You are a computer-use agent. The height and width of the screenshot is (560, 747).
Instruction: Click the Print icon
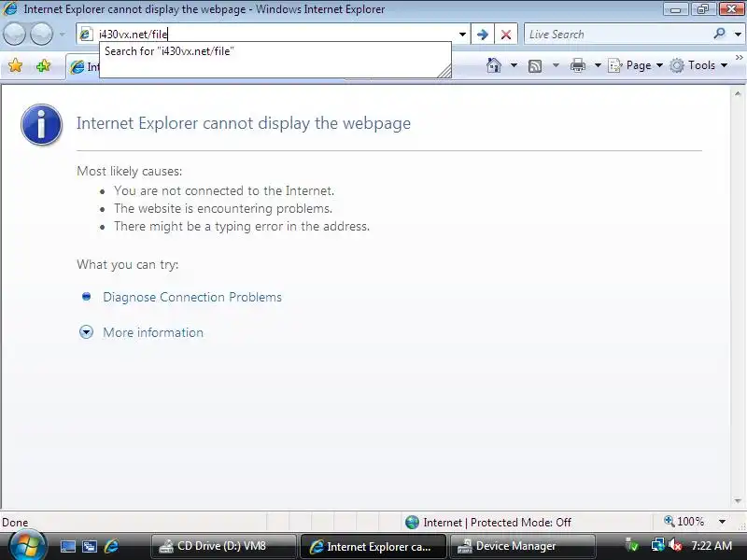click(x=577, y=65)
